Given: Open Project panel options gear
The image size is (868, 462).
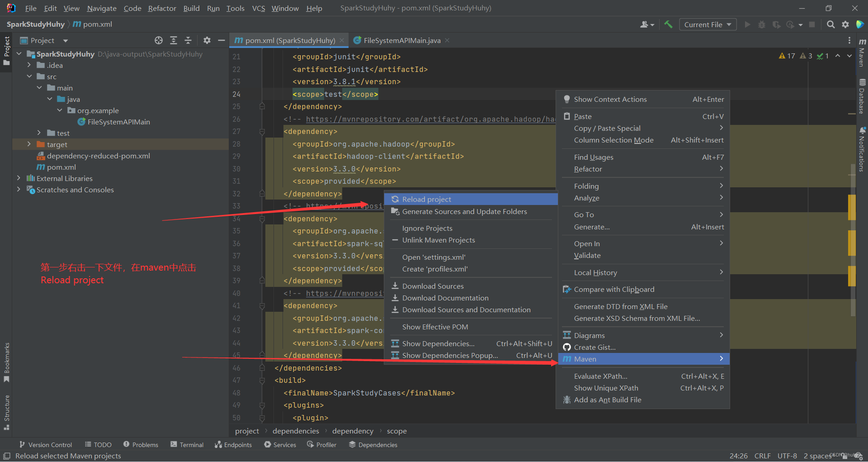Looking at the screenshot, I should coord(207,40).
